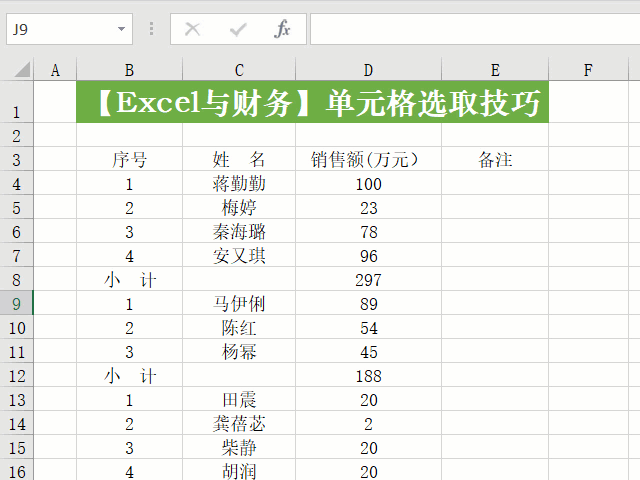Click the Cancel (X) formula bar icon
Viewport: 640px width, 480px height.
click(x=192, y=29)
